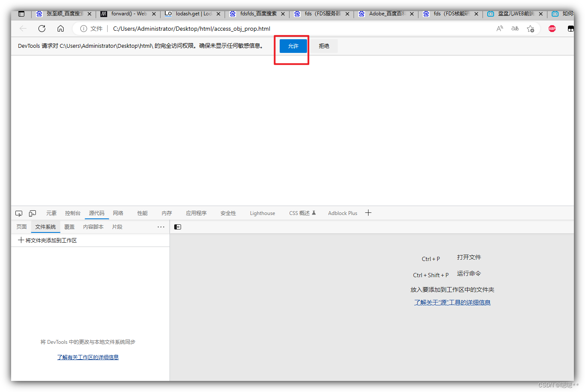Open the 控制台 DevTools tab
Screen dimensions: 585x392
(73, 213)
